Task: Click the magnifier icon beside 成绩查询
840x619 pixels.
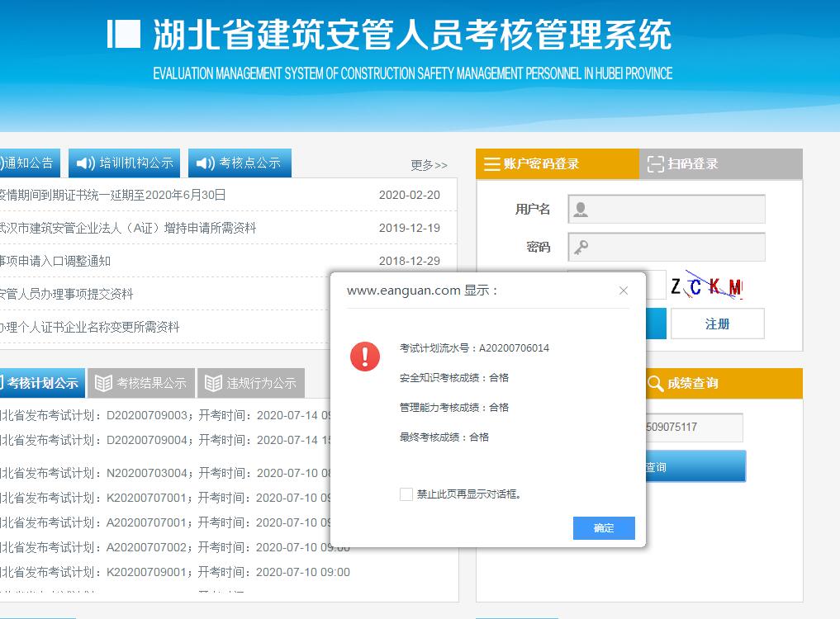Action: [x=655, y=384]
